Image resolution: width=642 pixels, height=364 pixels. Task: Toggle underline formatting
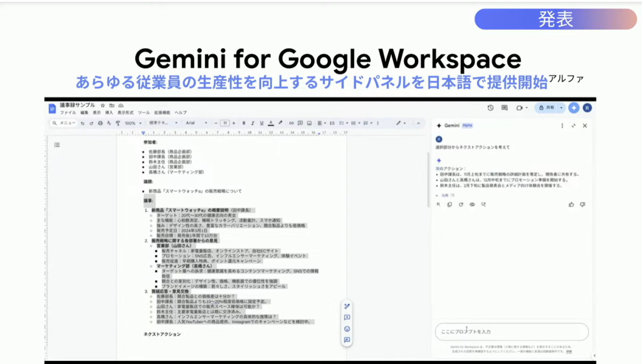tap(261, 123)
